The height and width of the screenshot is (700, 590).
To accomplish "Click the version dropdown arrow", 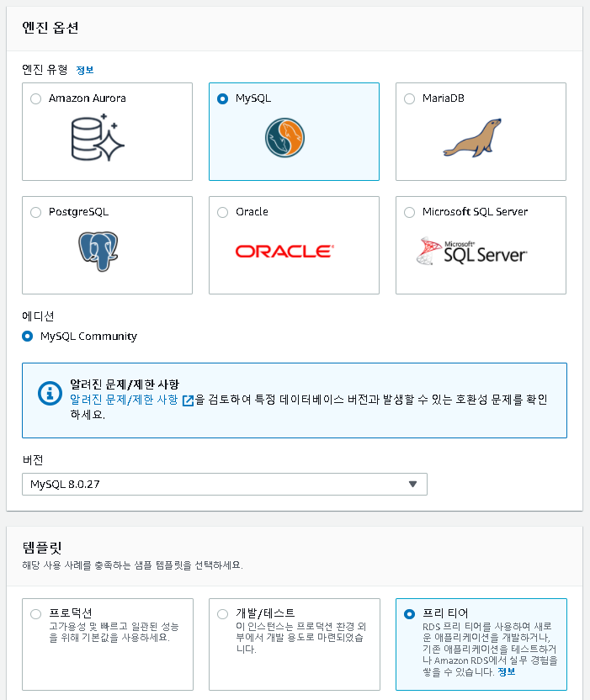I will pyautogui.click(x=412, y=484).
